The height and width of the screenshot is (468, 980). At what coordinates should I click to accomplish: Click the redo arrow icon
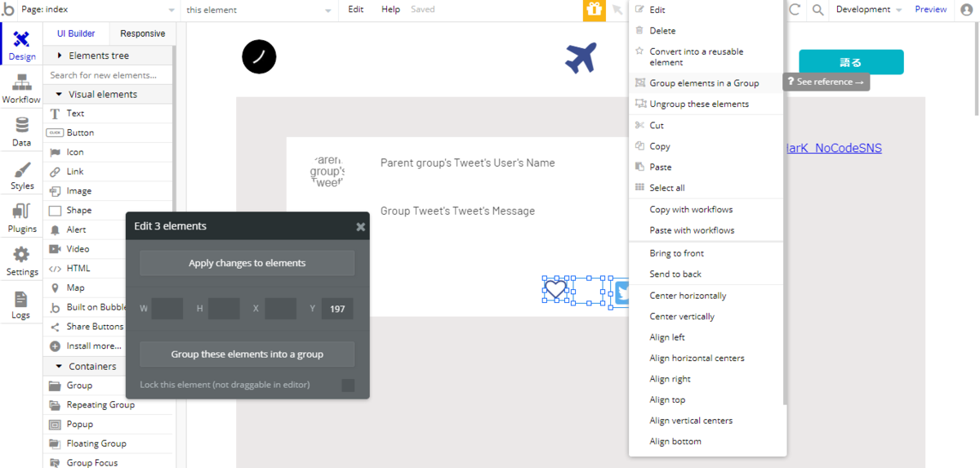795,10
